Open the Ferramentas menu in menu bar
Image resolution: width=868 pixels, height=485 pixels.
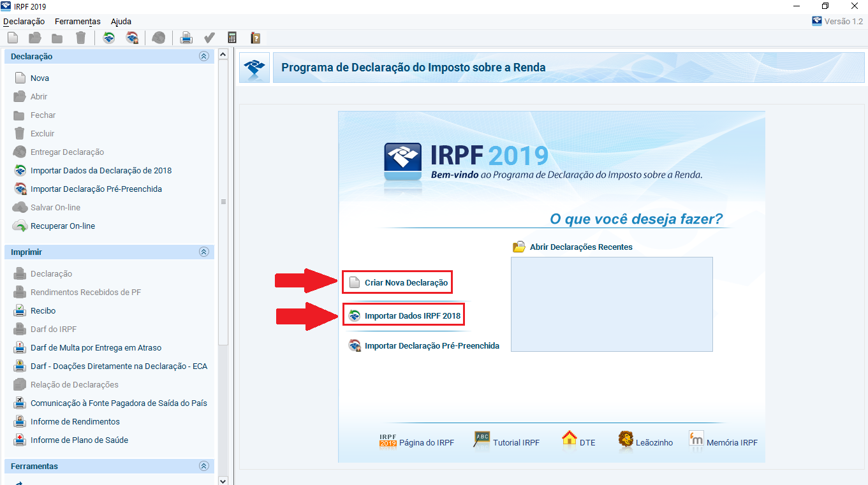77,21
